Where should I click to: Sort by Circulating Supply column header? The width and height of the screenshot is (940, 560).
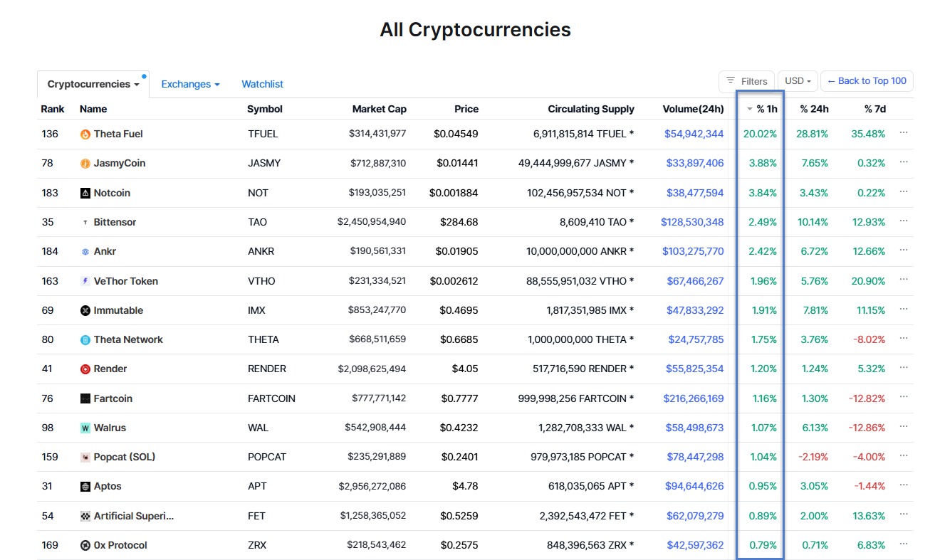tap(591, 109)
